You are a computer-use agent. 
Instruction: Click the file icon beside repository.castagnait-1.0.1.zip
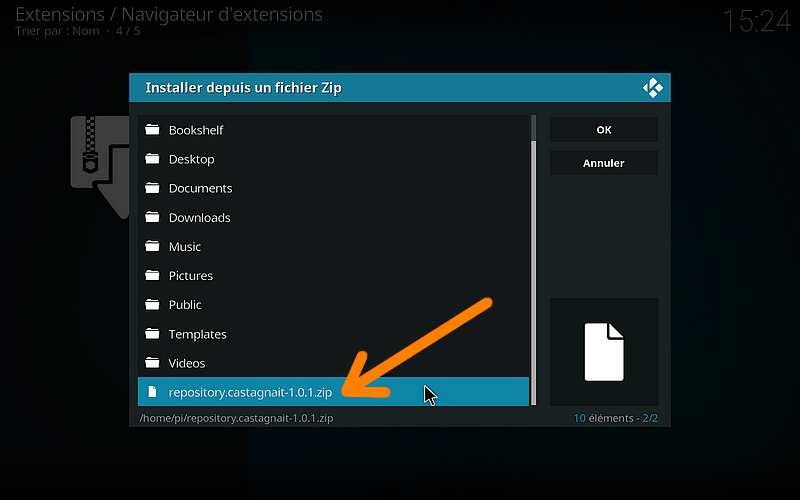[x=152, y=391]
